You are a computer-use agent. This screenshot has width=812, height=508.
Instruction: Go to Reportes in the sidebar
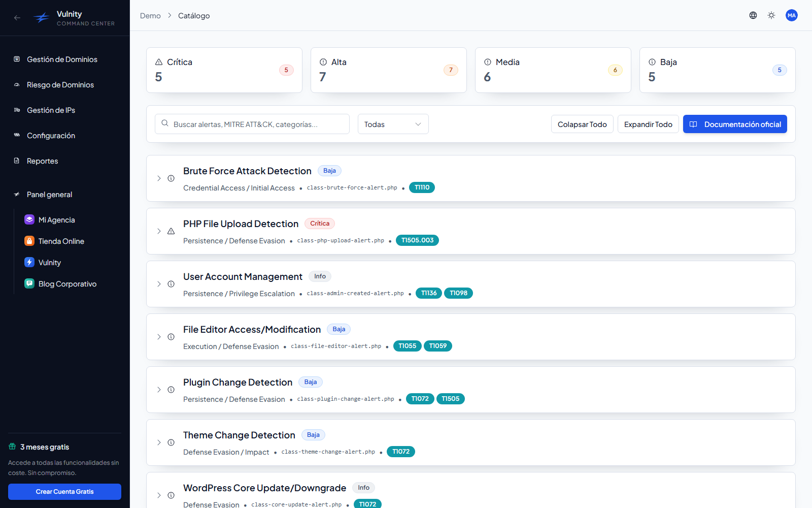tap(42, 161)
